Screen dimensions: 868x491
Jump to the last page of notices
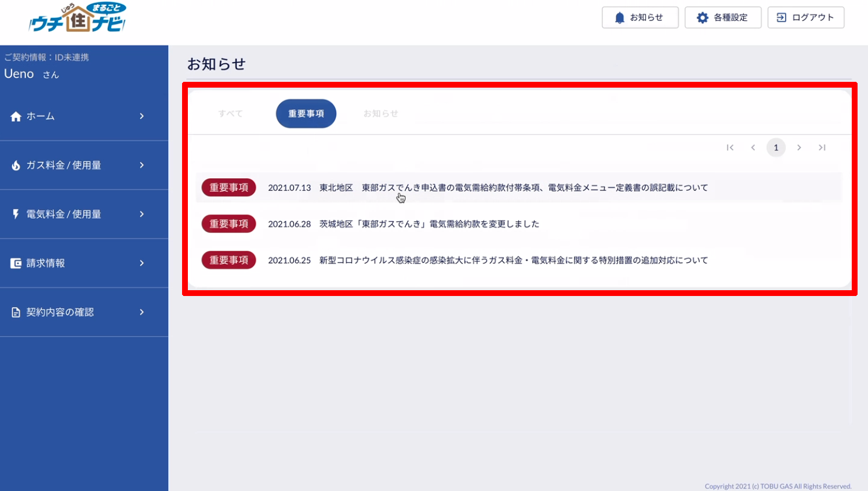tap(822, 147)
